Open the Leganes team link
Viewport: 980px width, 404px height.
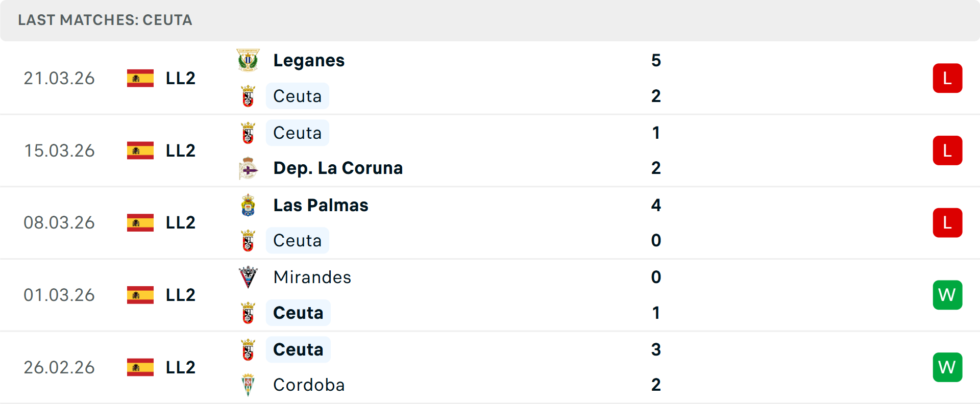coord(309,60)
